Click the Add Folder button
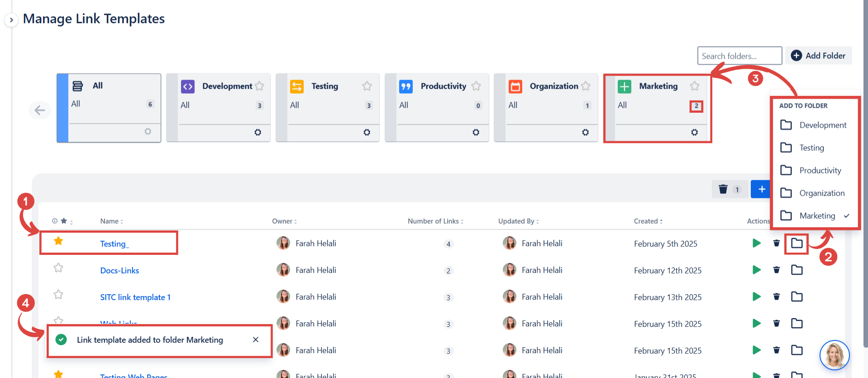This screenshot has height=378, width=868. click(818, 56)
